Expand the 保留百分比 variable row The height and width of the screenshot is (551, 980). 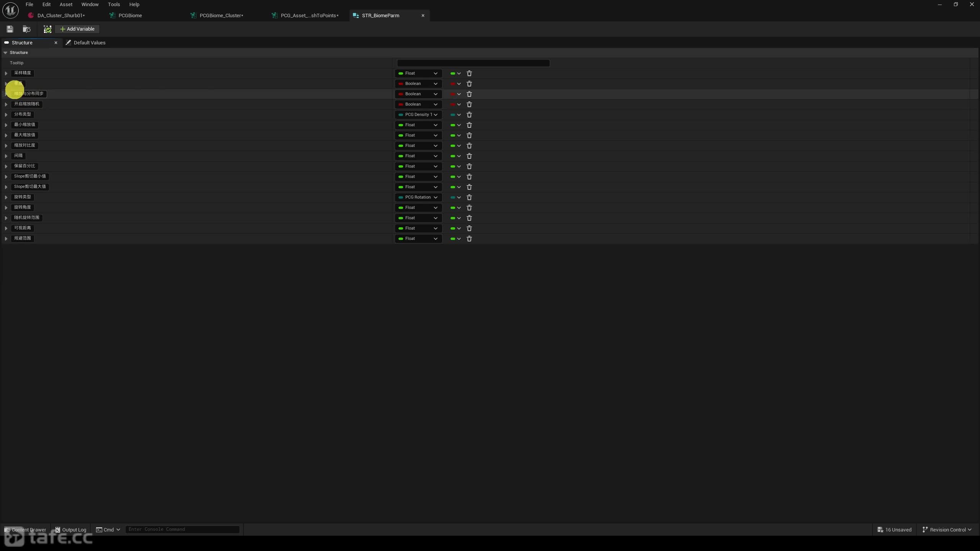coord(6,166)
